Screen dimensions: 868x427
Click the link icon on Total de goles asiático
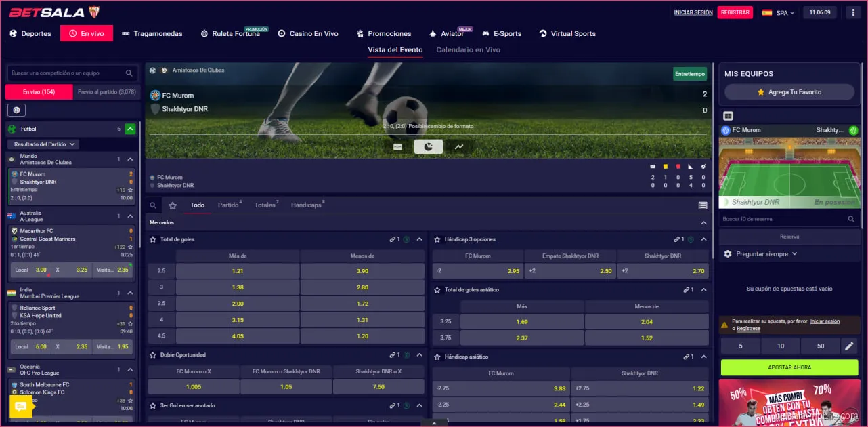(687, 289)
